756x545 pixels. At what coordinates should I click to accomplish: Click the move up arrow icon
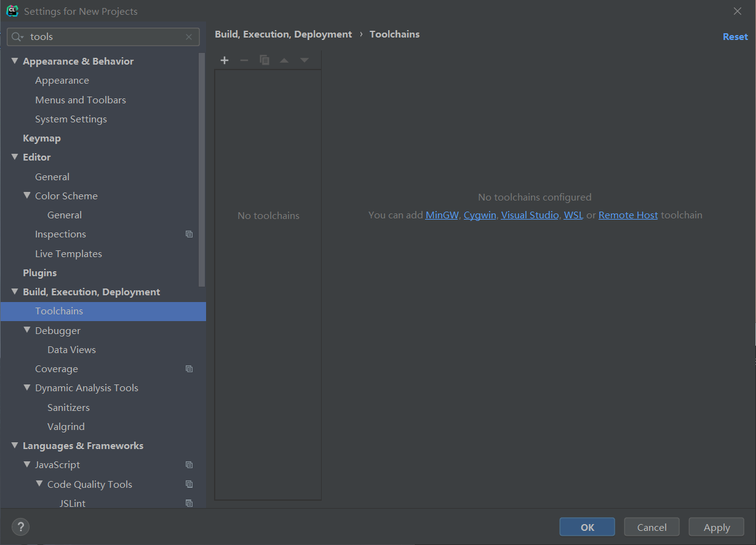point(284,60)
